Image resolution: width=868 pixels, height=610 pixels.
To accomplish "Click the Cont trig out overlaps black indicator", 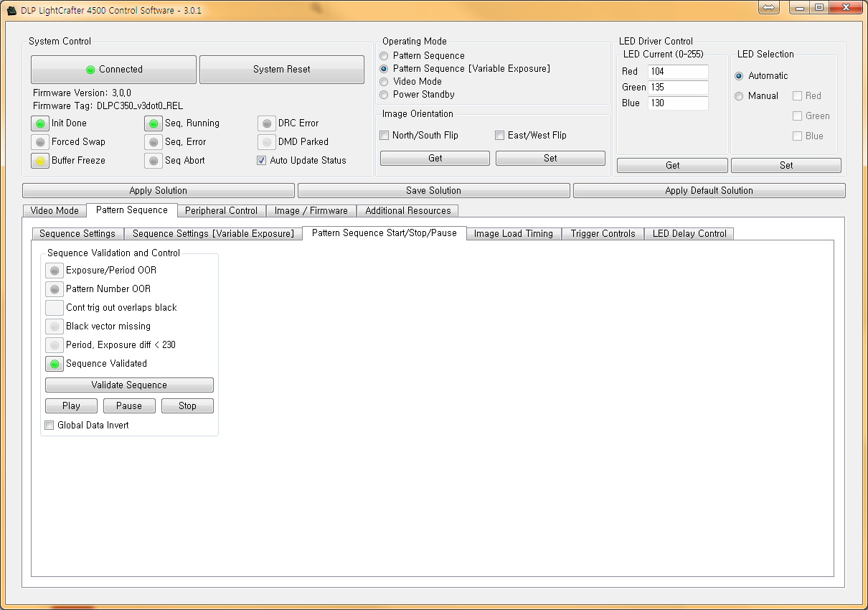I will [55, 308].
